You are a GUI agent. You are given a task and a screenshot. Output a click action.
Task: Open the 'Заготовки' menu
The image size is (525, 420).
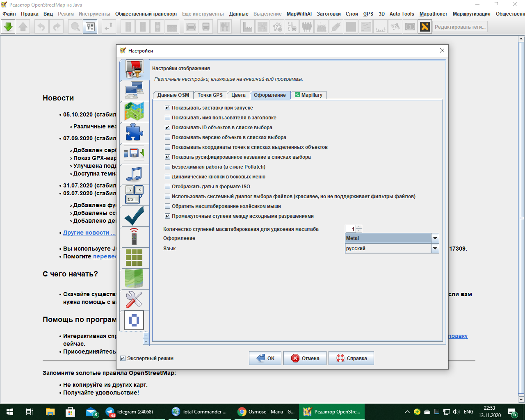[x=329, y=14]
